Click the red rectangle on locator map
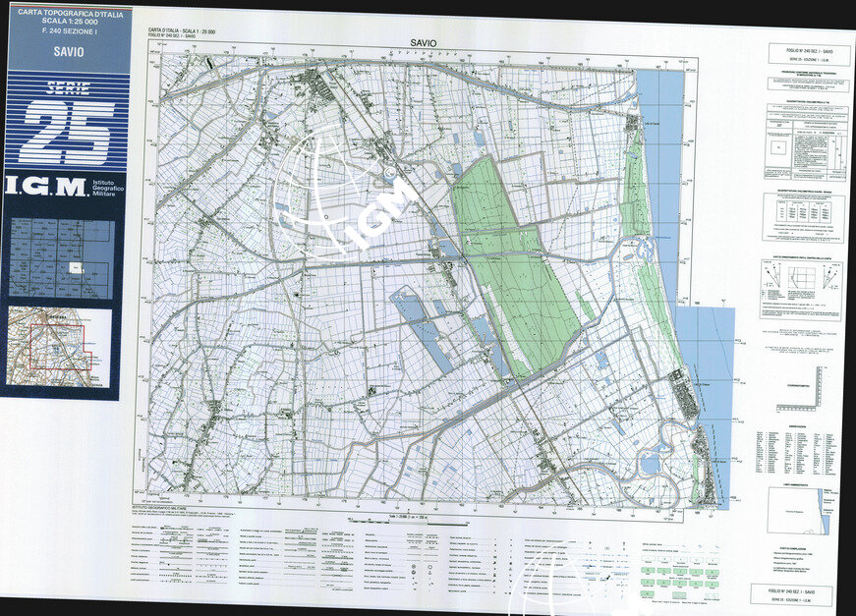Viewport: 856px width, 616px height. coord(60,347)
